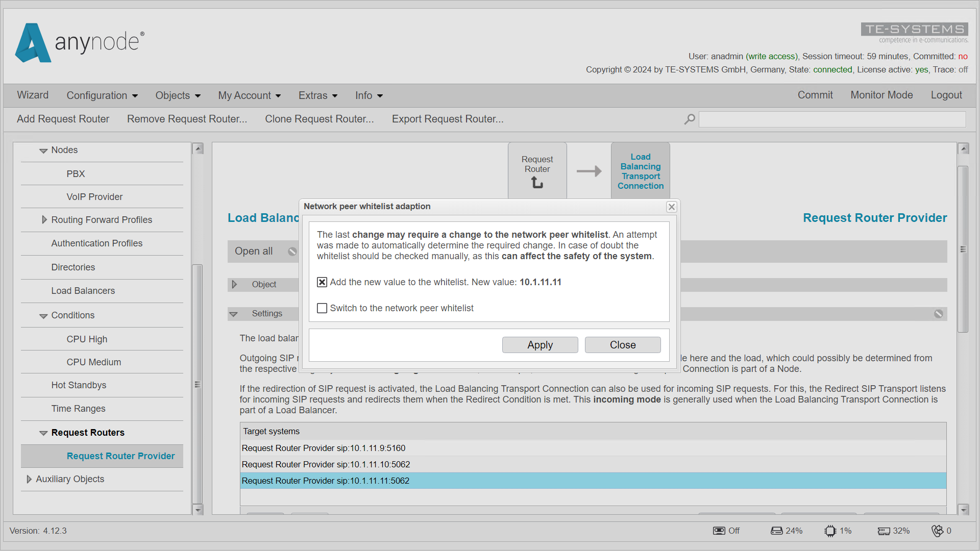Click the CPU usage icon at bottom
The width and height of the screenshot is (980, 551).
point(830,531)
